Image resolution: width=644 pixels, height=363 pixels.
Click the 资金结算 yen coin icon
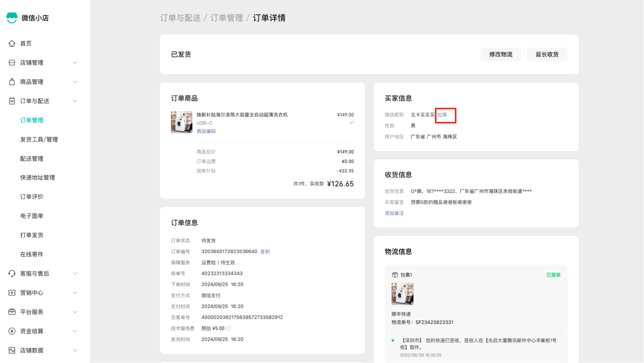click(12, 331)
